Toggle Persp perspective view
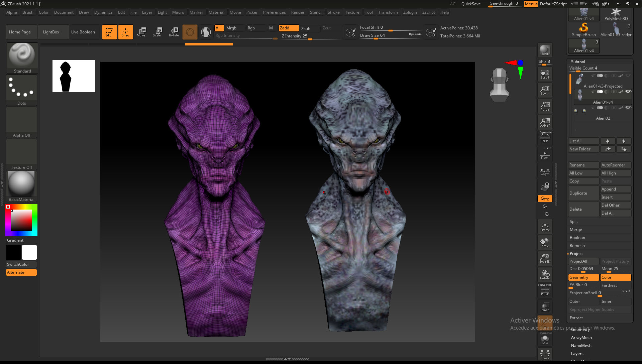 coord(545,137)
